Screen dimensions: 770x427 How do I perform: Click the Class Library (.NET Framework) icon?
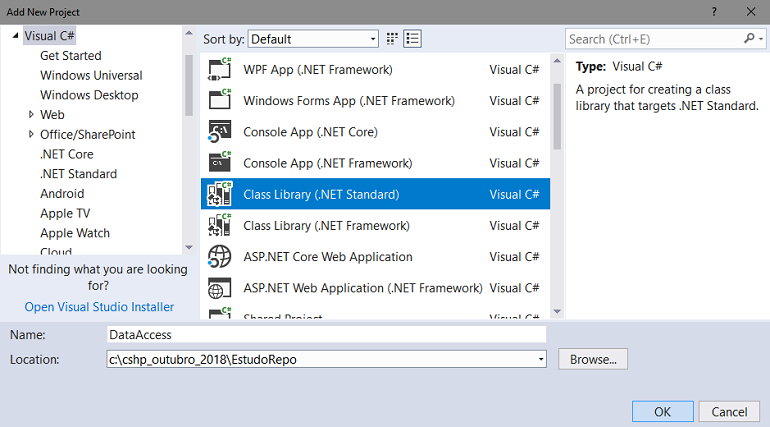click(220, 225)
